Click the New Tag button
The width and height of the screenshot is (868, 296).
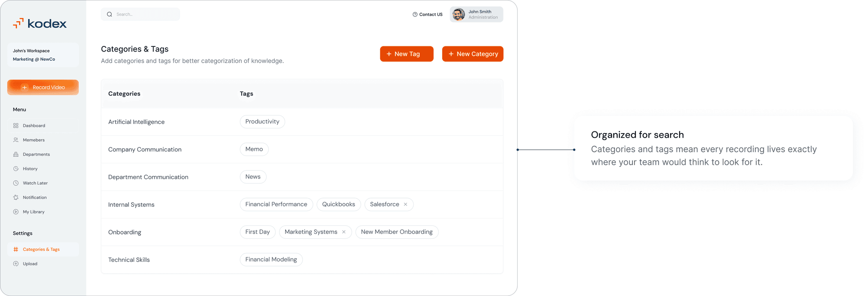tap(407, 54)
